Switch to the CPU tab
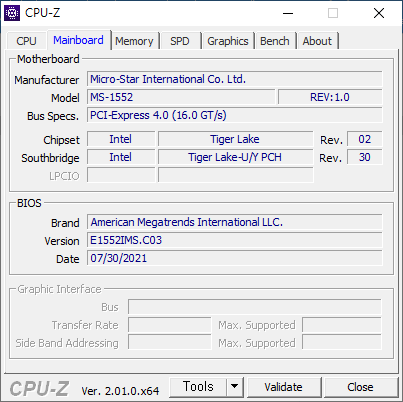The height and width of the screenshot is (402, 403). pyautogui.click(x=26, y=41)
